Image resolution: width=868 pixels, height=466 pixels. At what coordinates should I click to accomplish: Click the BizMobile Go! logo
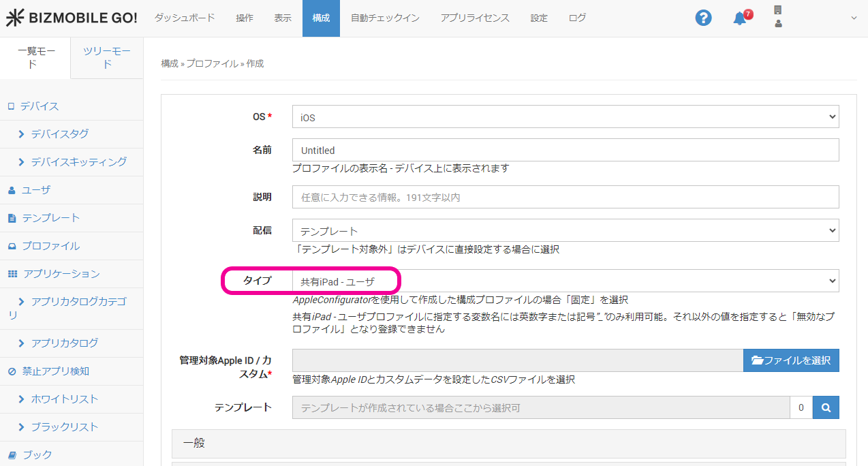pos(72,18)
